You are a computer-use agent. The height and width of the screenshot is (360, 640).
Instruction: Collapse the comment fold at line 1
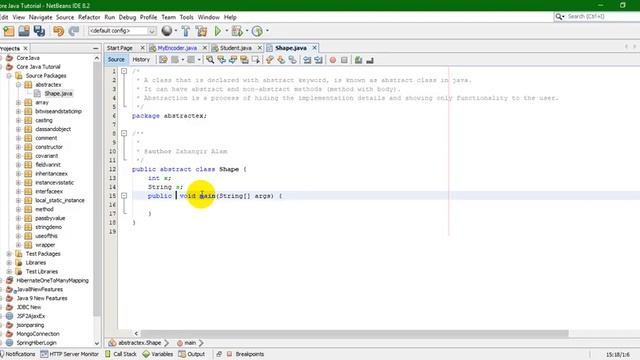pos(124,71)
